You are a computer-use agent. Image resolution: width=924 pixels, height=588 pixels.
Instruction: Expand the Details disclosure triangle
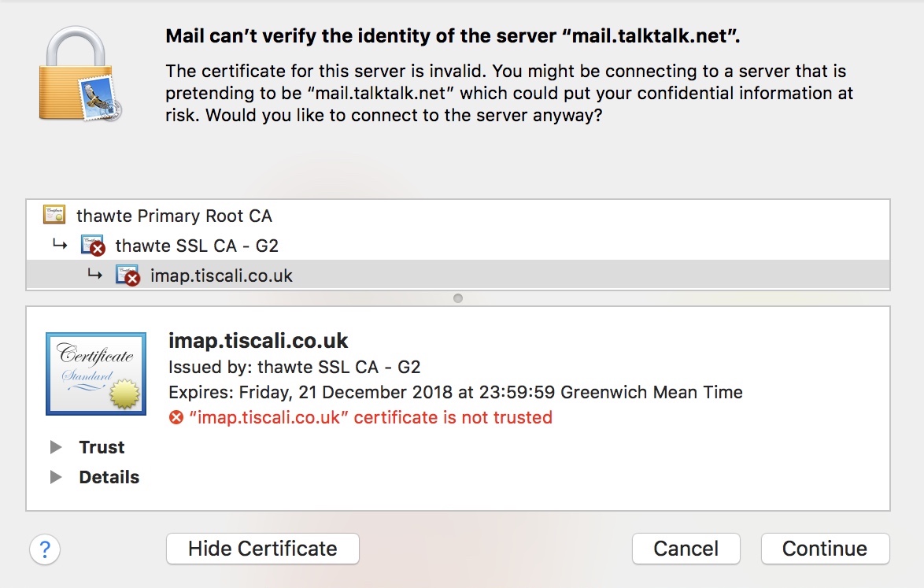pyautogui.click(x=56, y=477)
